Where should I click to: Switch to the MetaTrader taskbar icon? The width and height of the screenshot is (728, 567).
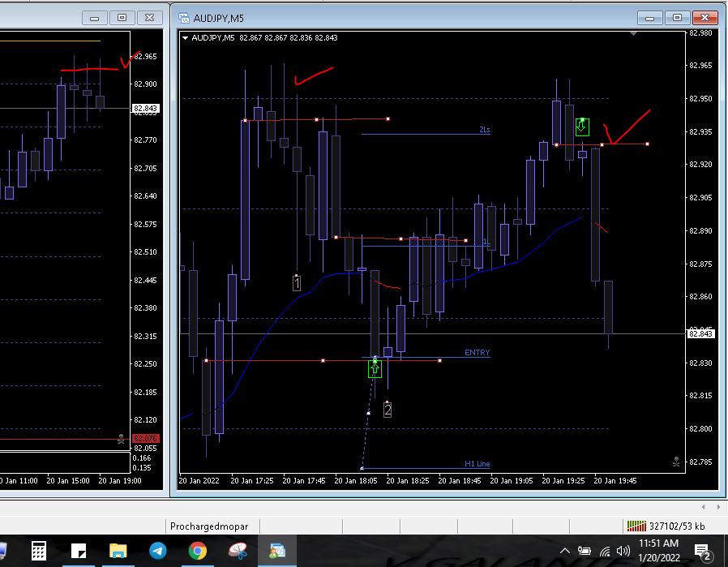(277, 552)
